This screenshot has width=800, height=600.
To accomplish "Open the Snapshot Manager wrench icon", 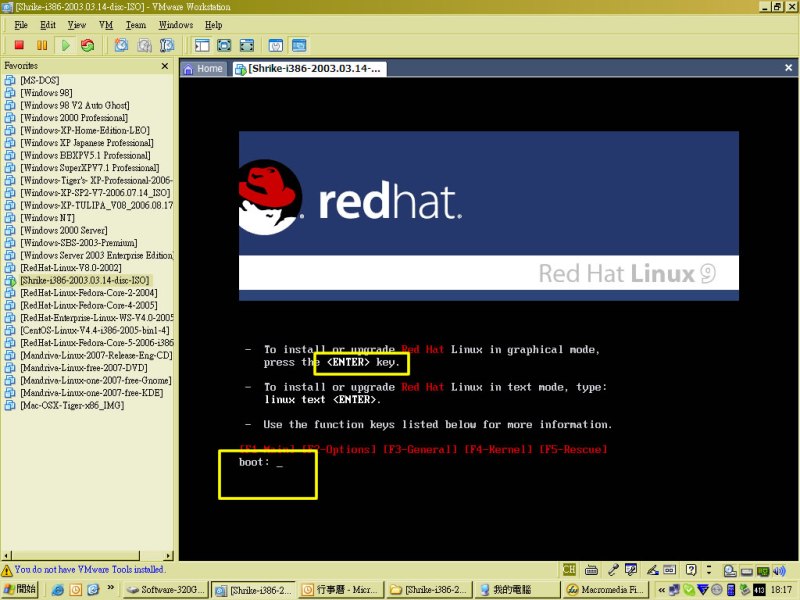I will (167, 45).
